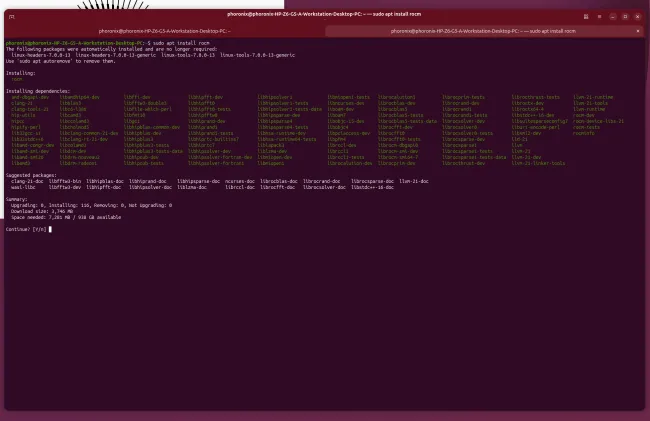The width and height of the screenshot is (650, 421).
Task: Click the 'sudo apt autoremove' hint line
Action: [x=61, y=61]
